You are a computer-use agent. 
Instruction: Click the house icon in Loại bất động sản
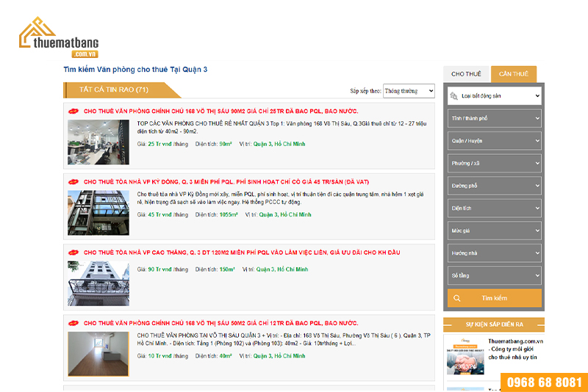(453, 95)
